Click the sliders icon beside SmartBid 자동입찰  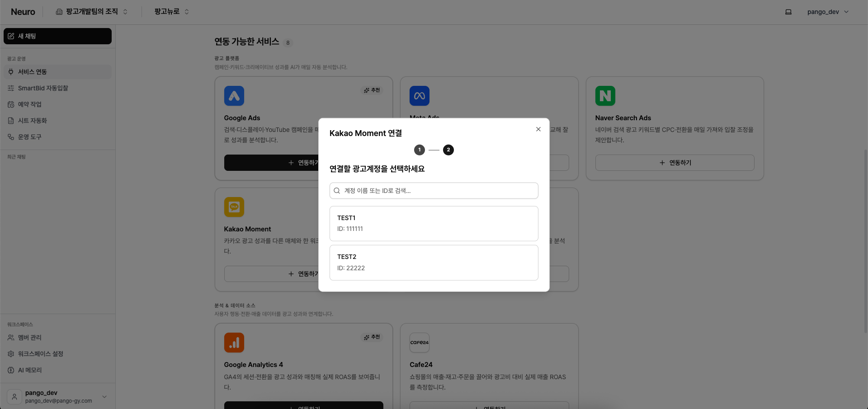point(11,88)
